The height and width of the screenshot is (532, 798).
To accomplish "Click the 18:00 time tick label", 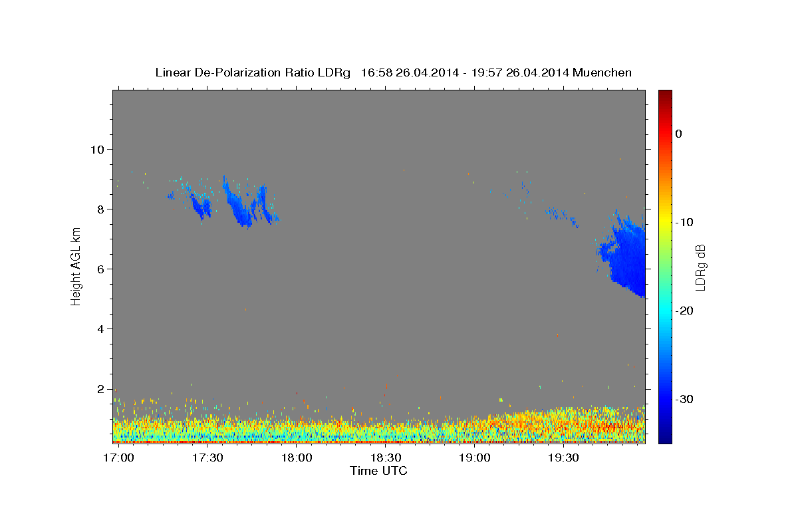I will pos(297,458).
